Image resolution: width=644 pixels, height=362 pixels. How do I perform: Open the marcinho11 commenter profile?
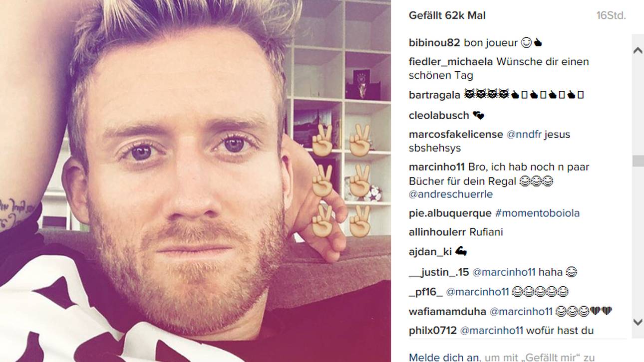pos(436,167)
